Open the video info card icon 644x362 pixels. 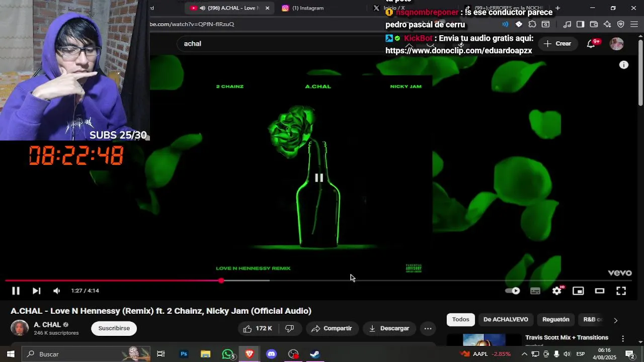click(x=624, y=65)
